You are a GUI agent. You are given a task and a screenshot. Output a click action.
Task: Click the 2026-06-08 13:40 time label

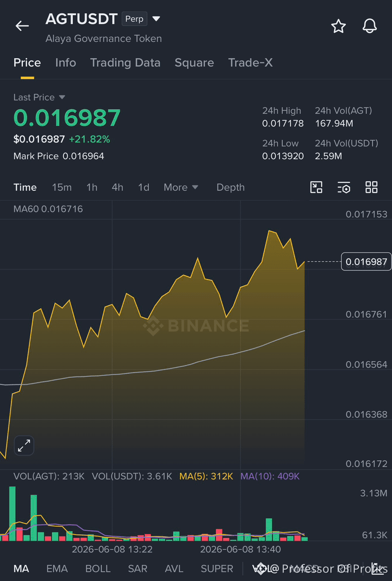tap(241, 549)
